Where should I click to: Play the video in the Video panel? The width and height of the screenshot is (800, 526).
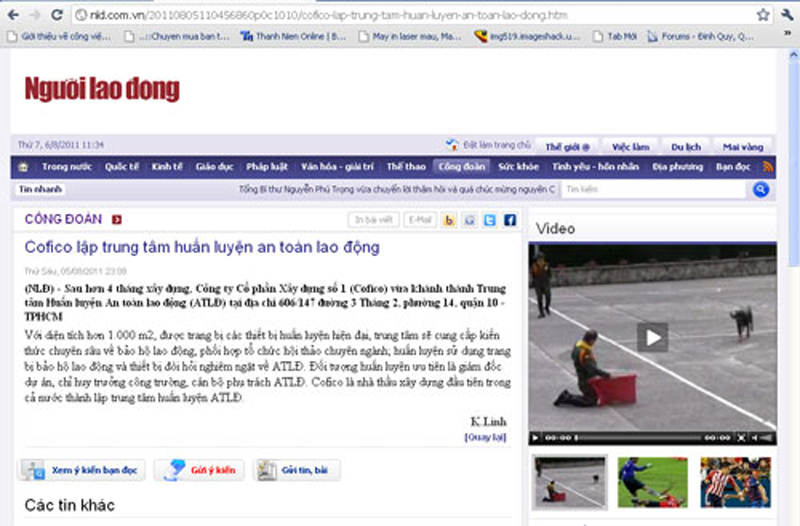[653, 337]
